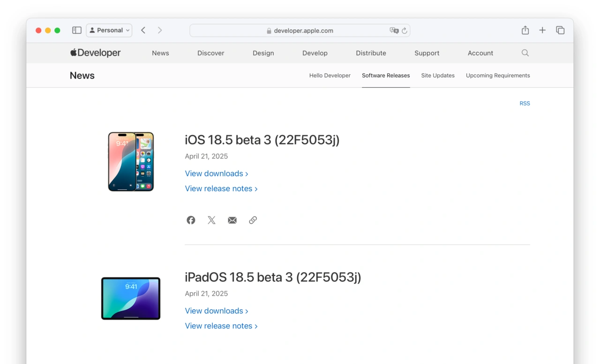
Task: View downloads for iOS 18.5 beta 3
Action: coord(216,173)
